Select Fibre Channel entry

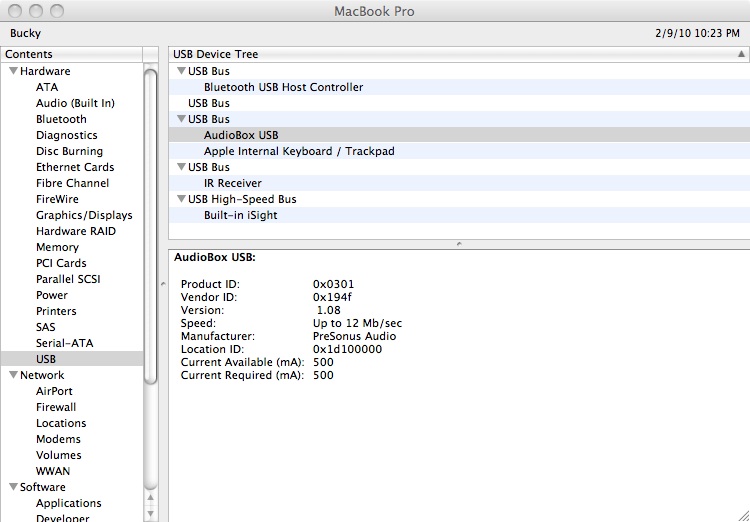[72, 183]
